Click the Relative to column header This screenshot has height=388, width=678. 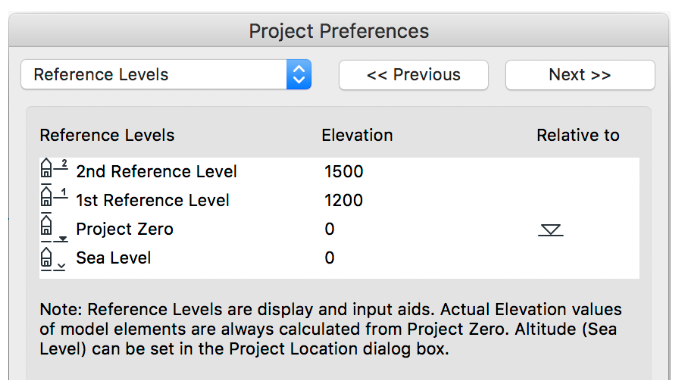pos(578,135)
